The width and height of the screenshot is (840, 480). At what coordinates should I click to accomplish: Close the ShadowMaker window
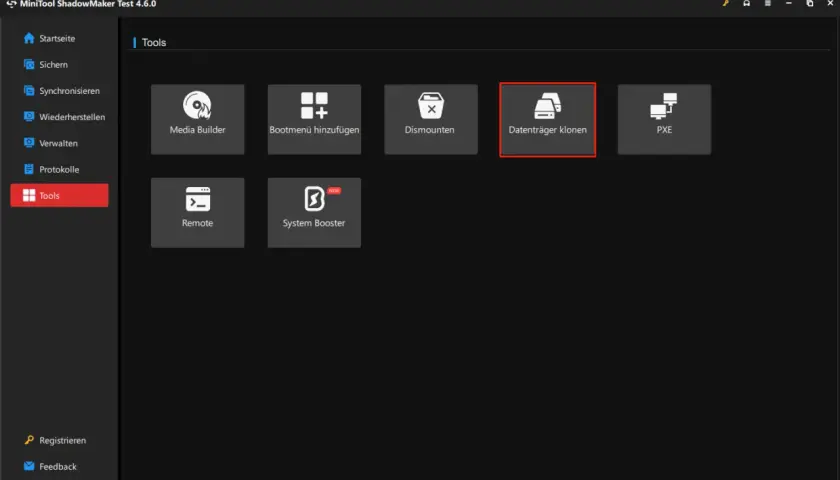point(830,3)
